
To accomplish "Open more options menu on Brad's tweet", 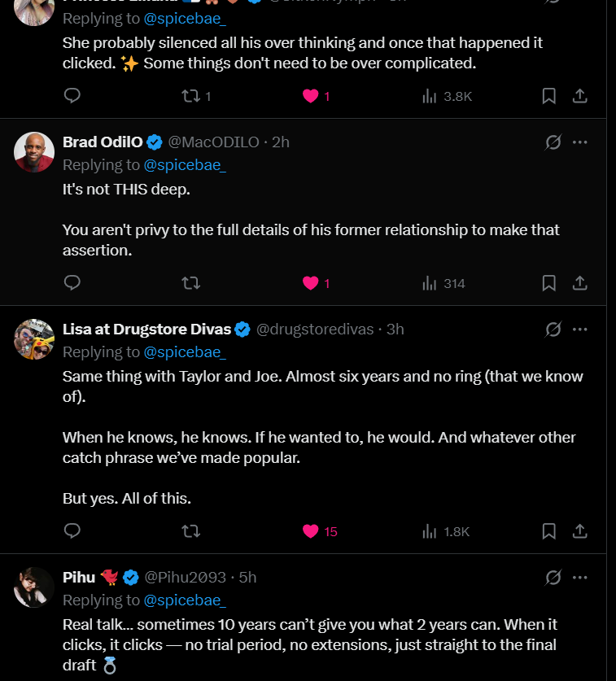I will [579, 142].
